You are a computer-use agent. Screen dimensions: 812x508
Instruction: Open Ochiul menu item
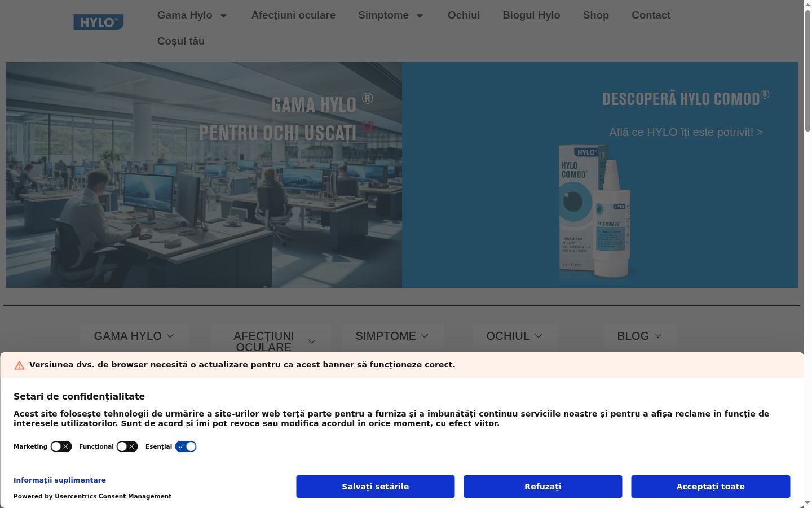pos(464,15)
